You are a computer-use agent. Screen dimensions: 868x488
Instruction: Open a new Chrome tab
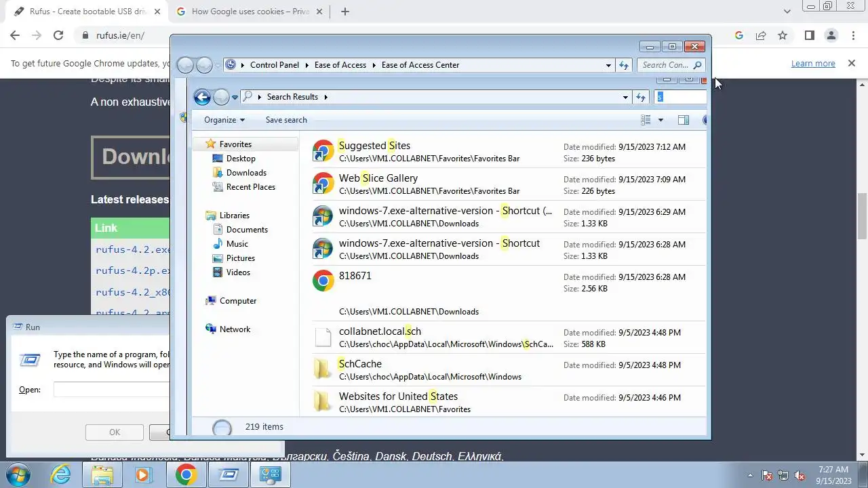[x=345, y=12]
